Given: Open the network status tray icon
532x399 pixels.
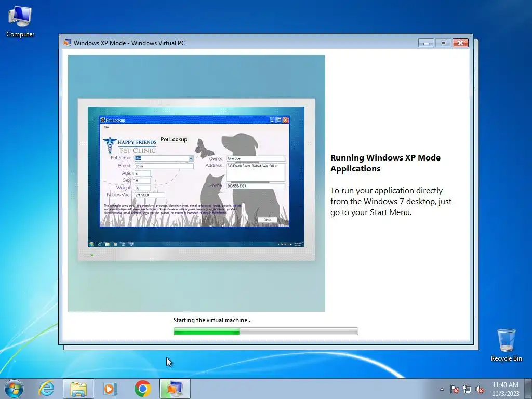Looking at the screenshot, I should pyautogui.click(x=467, y=389).
